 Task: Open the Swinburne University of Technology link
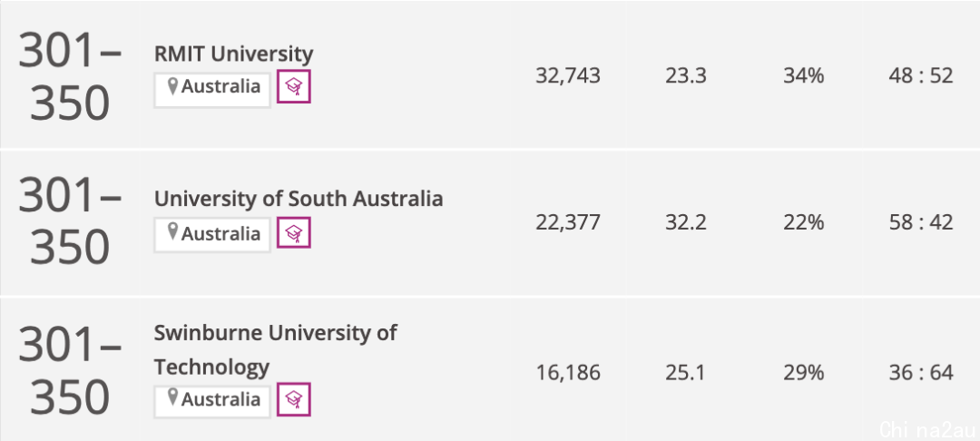(275, 349)
